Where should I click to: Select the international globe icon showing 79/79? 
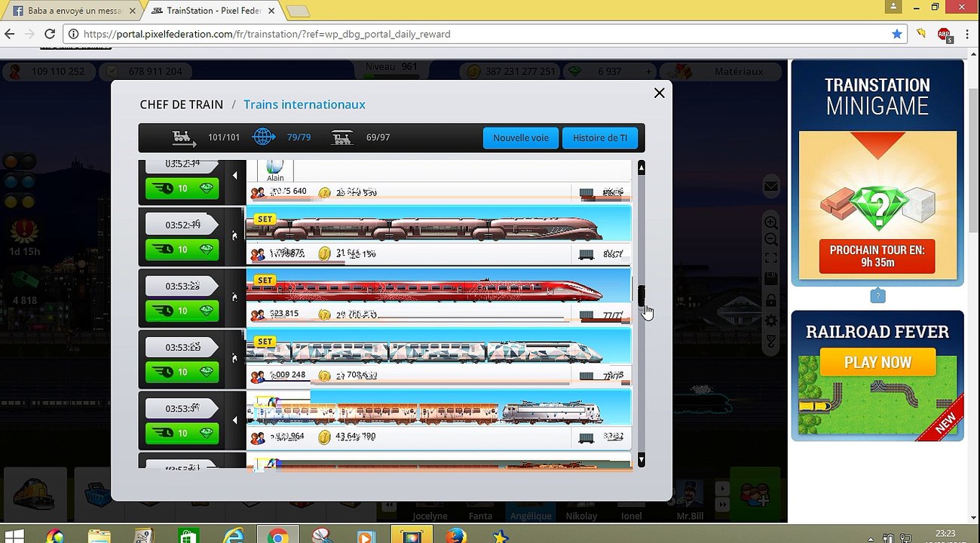[264, 137]
